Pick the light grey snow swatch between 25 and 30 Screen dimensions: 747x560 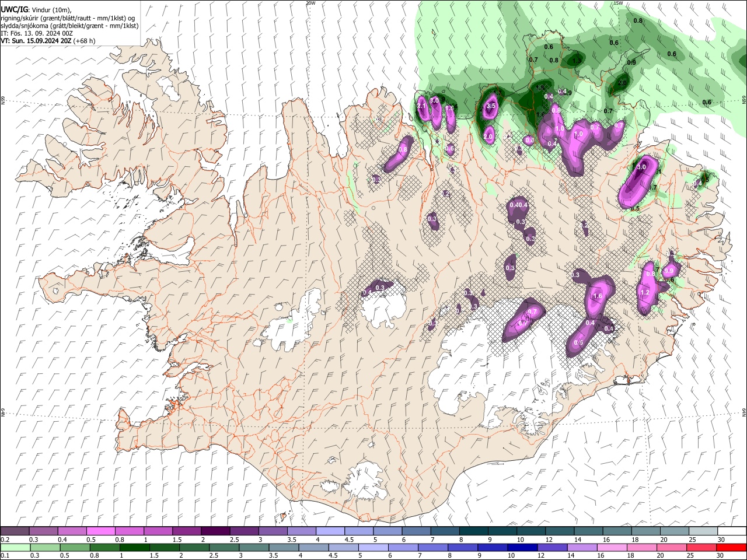pos(703,531)
